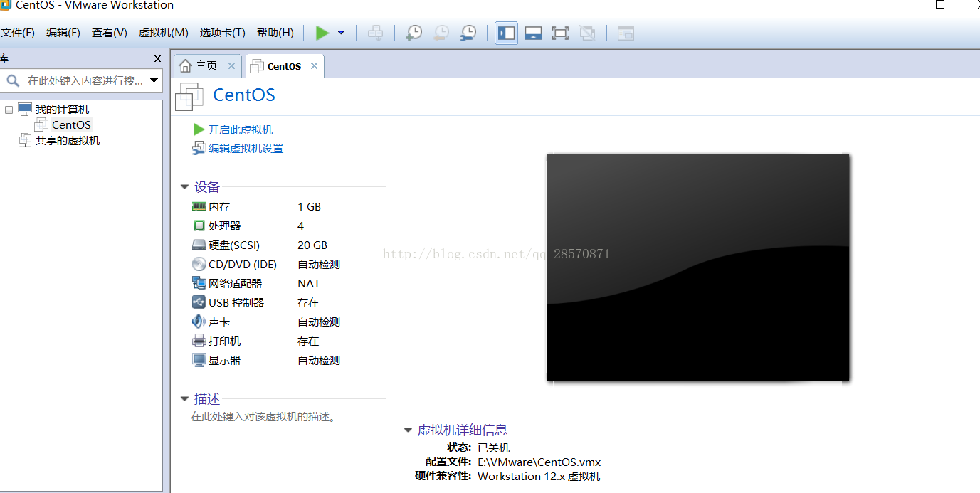Click the send Ctrl+Alt+Del toolbar icon
This screenshot has width=980, height=493.
pyautogui.click(x=375, y=33)
